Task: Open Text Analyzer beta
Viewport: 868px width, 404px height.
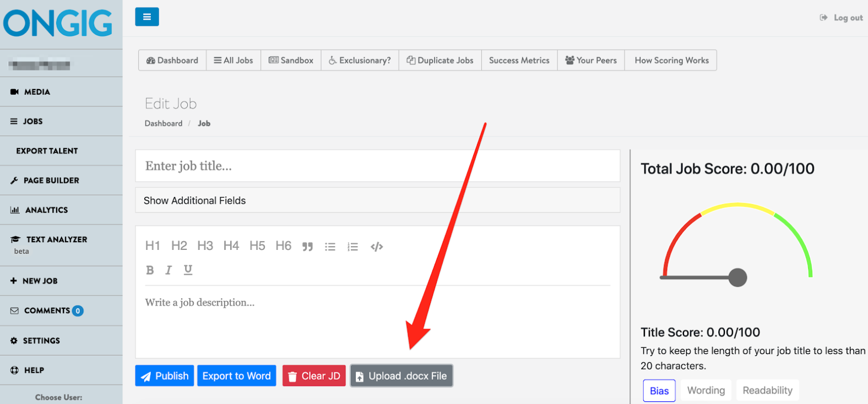Action: point(61,244)
